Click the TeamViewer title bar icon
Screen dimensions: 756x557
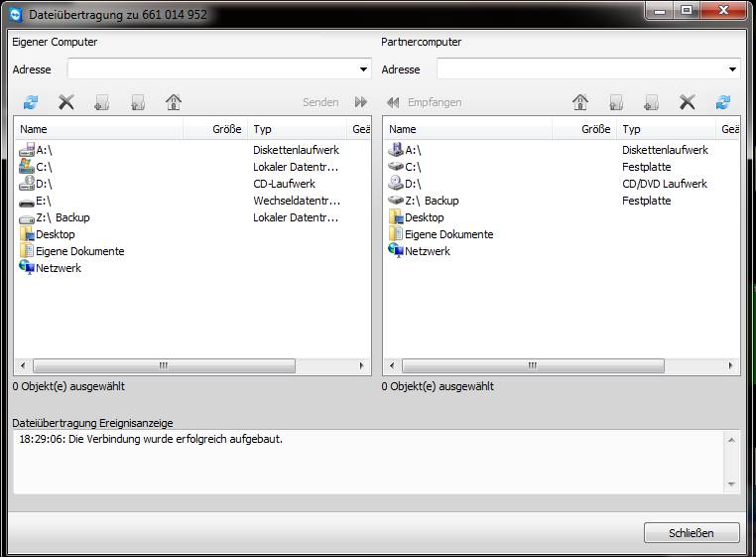pos(16,15)
